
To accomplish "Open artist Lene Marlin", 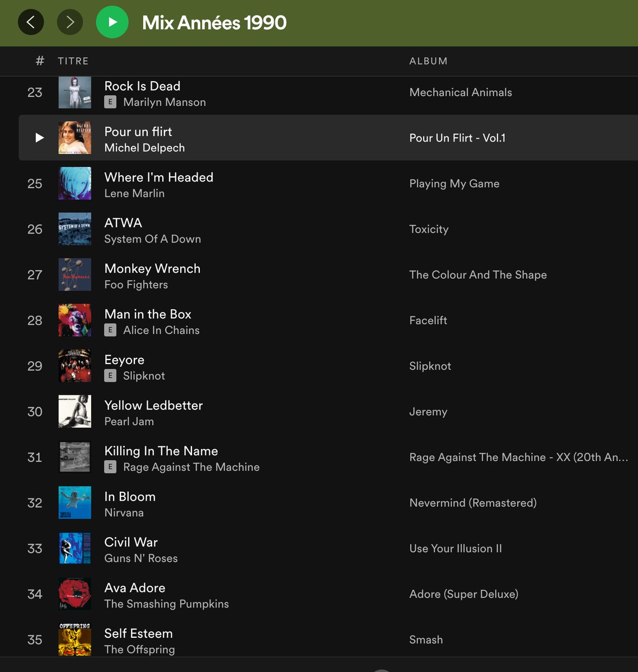I will pos(134,194).
